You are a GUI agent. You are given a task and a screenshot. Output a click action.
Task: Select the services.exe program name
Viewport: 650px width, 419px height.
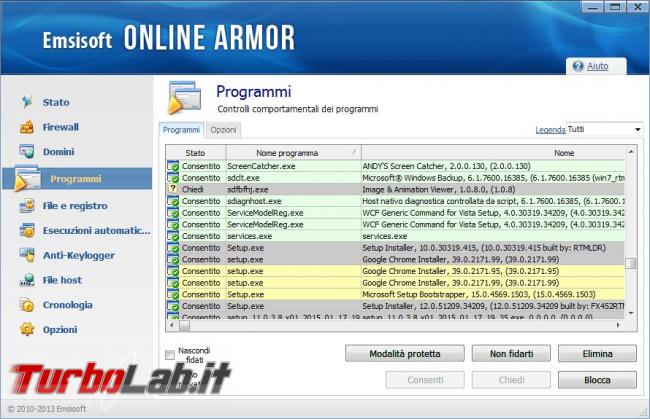(250, 236)
